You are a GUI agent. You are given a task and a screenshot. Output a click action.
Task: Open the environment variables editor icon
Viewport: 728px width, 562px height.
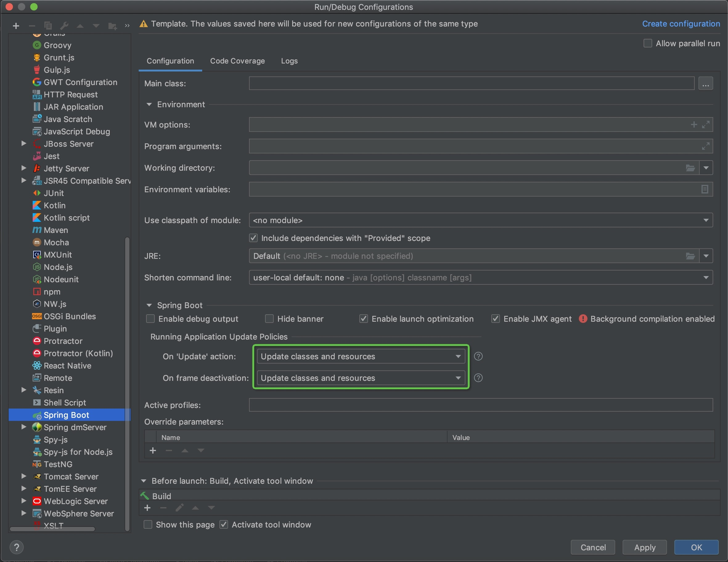[704, 189]
